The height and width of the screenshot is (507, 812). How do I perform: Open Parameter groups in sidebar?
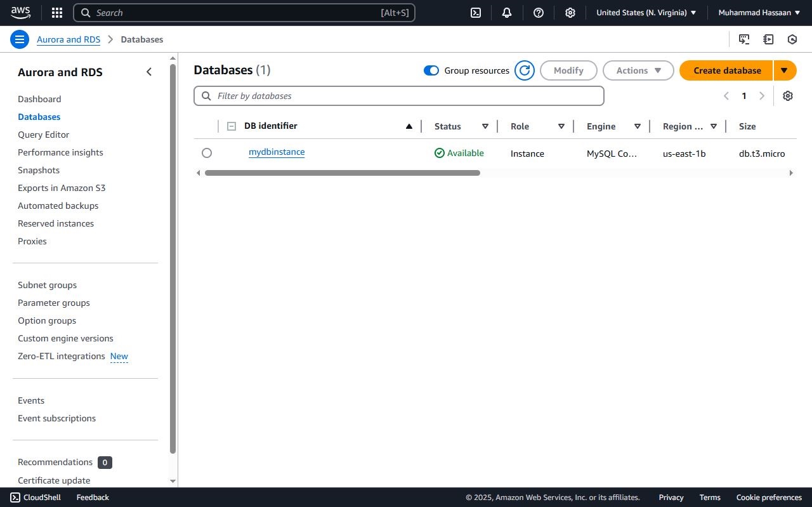click(x=54, y=303)
